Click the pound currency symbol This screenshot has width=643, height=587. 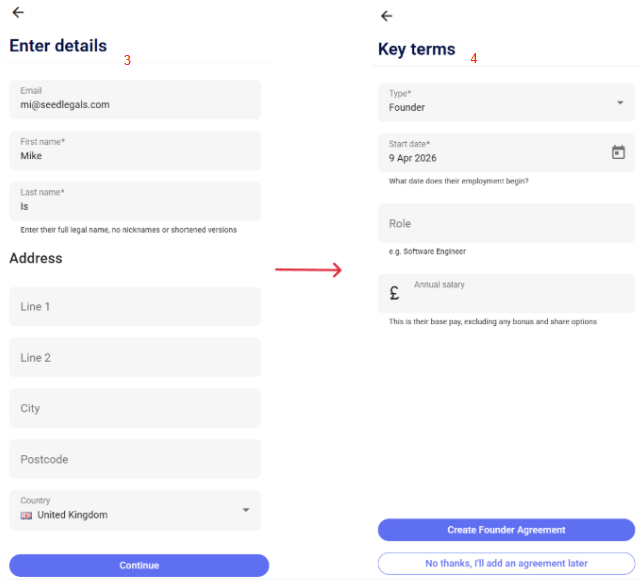tap(395, 293)
